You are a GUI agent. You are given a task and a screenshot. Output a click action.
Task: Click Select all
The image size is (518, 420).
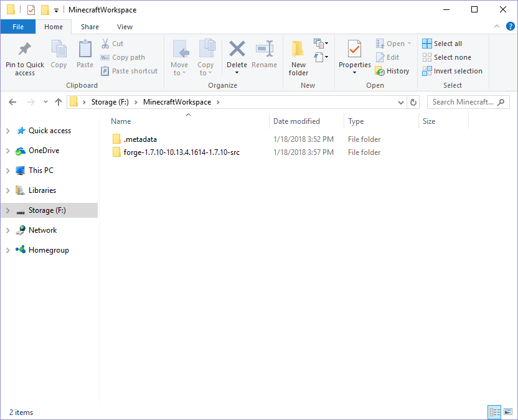(x=442, y=44)
